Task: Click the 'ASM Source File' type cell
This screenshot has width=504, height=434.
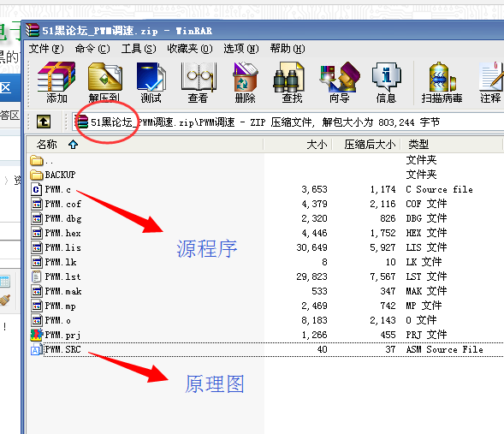Action: tap(444, 349)
